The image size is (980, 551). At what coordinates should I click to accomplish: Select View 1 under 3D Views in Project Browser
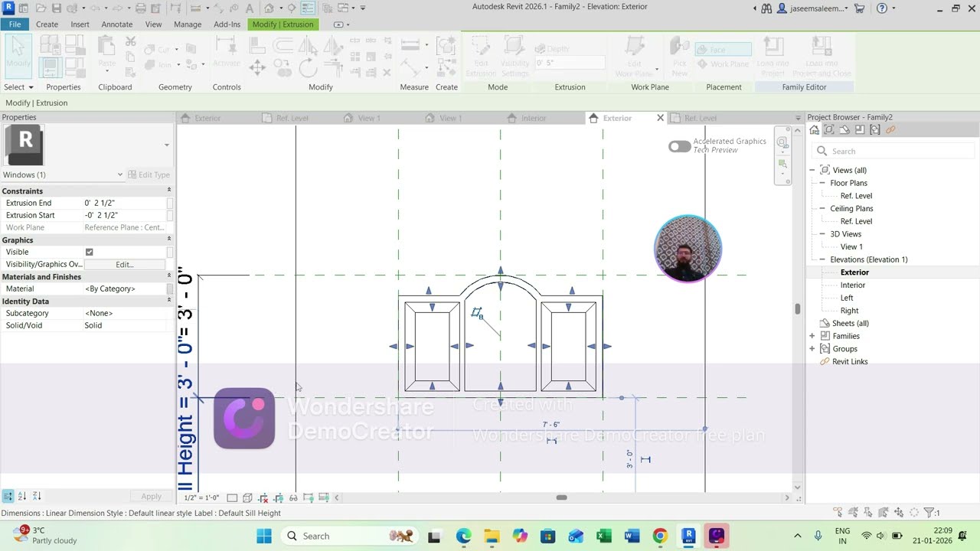coord(851,246)
